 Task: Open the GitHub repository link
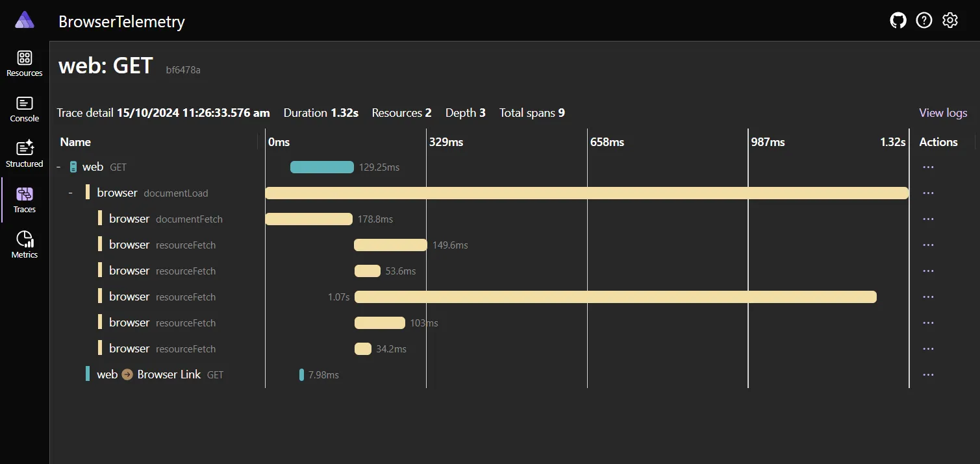[898, 20]
